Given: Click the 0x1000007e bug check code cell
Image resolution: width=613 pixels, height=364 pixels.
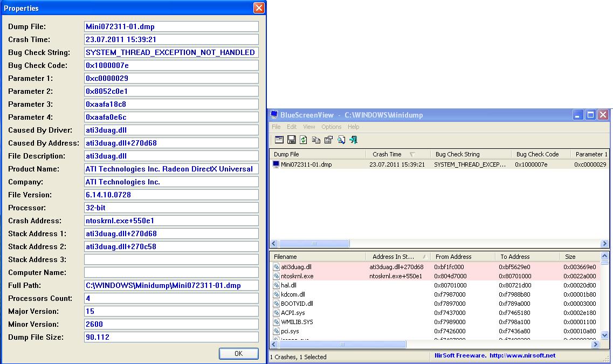Looking at the screenshot, I should [531, 164].
